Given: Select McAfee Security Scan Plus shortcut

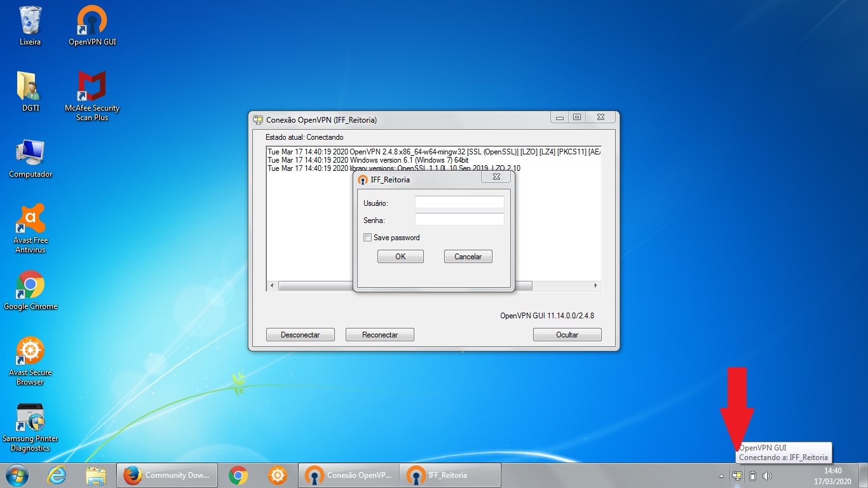Looking at the screenshot, I should [92, 95].
